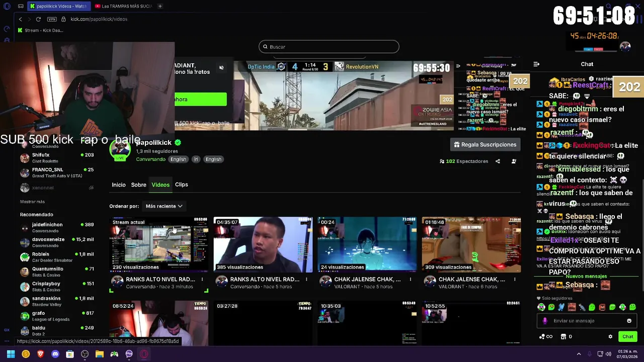Open sandraskins recommended channel
The height and width of the screenshot is (362, 644).
(57, 301)
